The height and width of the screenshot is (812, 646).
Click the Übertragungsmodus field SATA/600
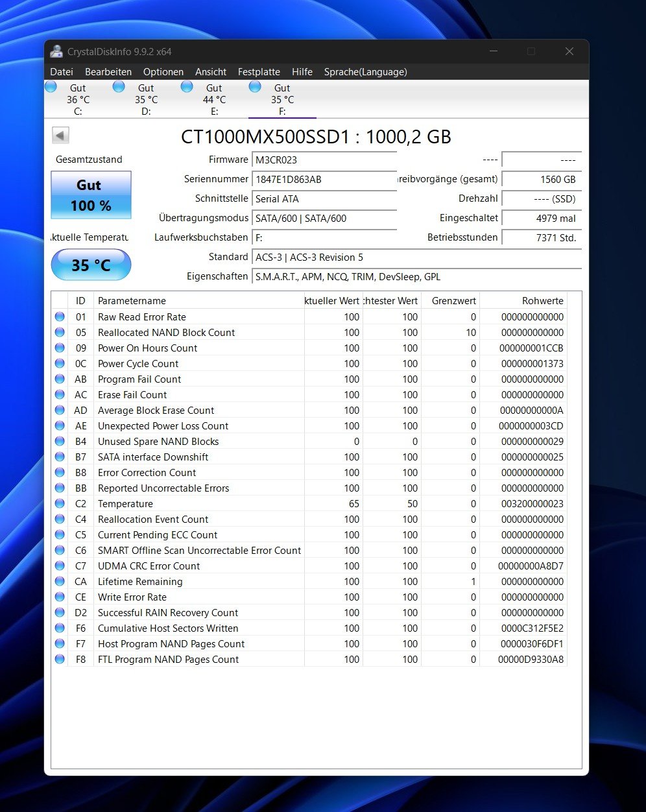tap(324, 218)
